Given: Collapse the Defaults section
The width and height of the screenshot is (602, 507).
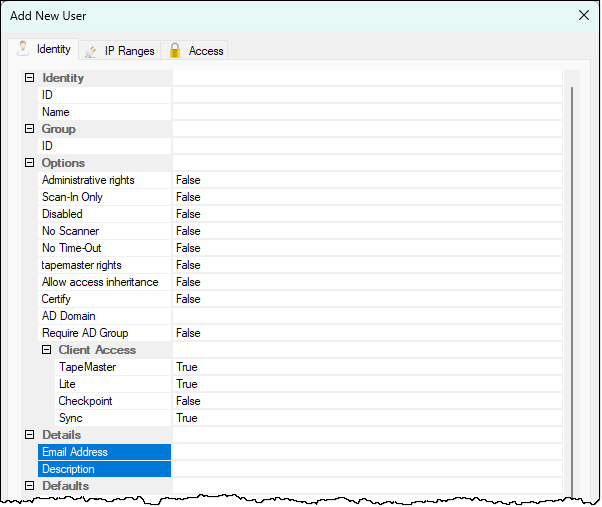Looking at the screenshot, I should pos(29,486).
